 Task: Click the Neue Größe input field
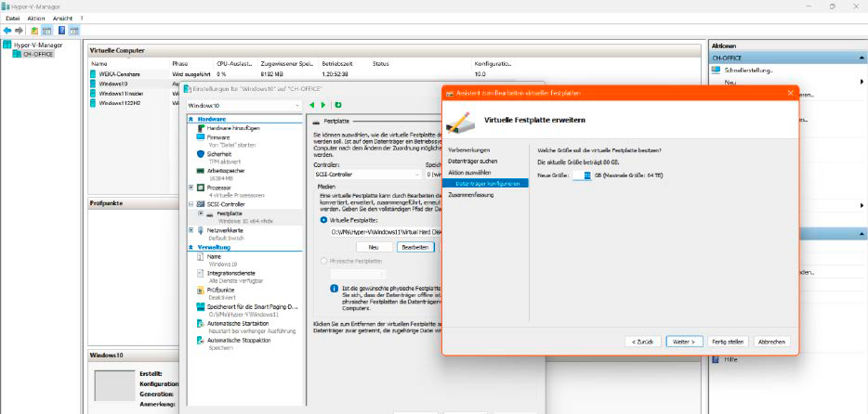click(582, 175)
